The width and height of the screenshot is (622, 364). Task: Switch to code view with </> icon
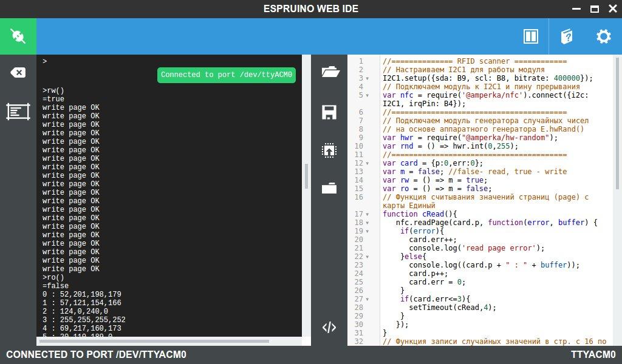[x=329, y=328]
